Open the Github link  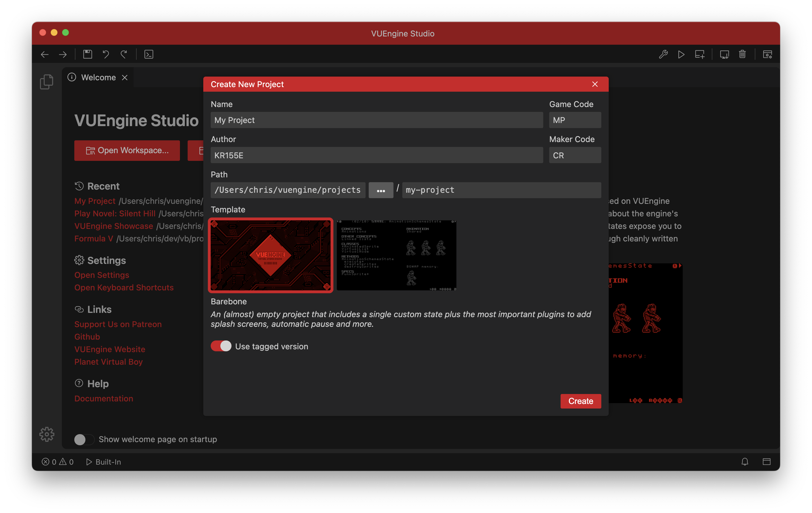coord(87,336)
